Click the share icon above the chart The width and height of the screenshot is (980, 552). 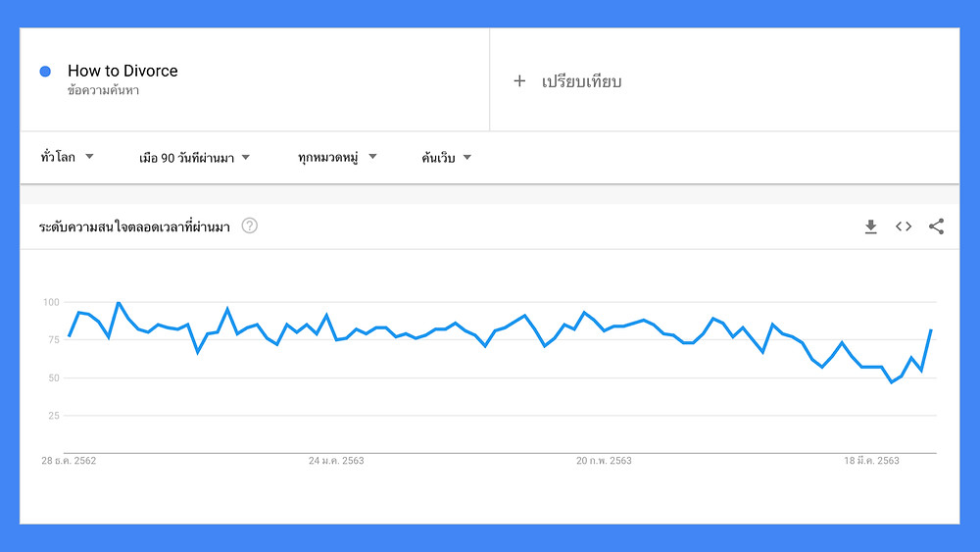click(x=936, y=226)
